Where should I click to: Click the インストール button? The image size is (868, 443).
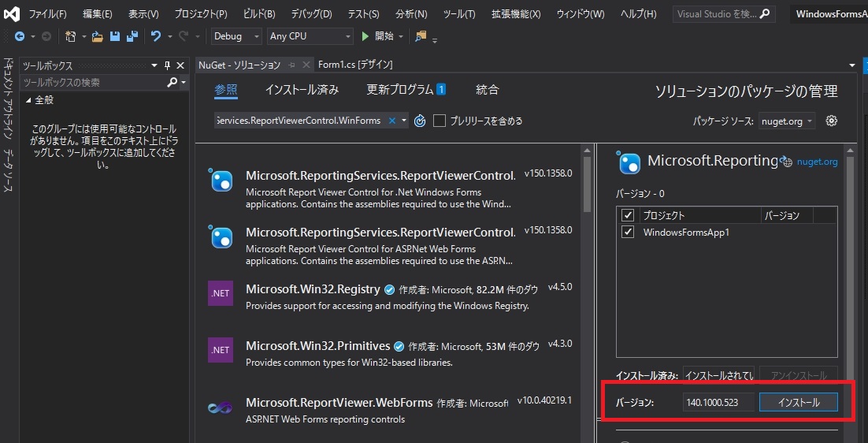(798, 403)
